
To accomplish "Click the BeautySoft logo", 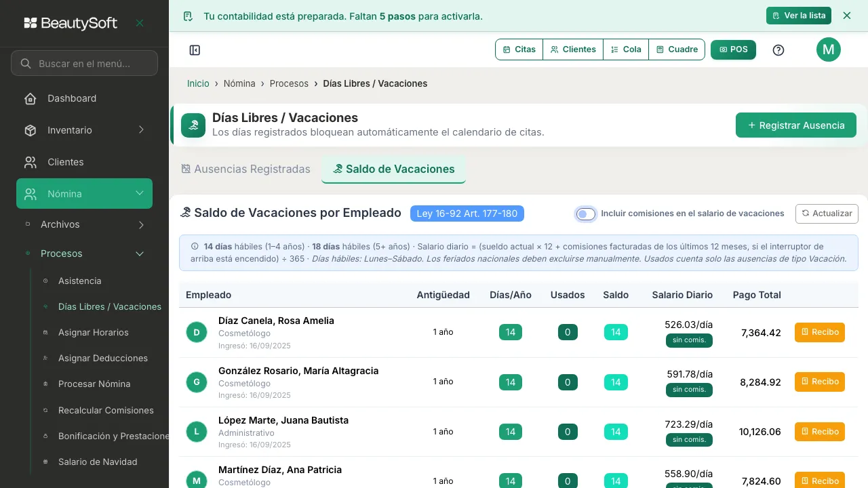I will tap(71, 23).
